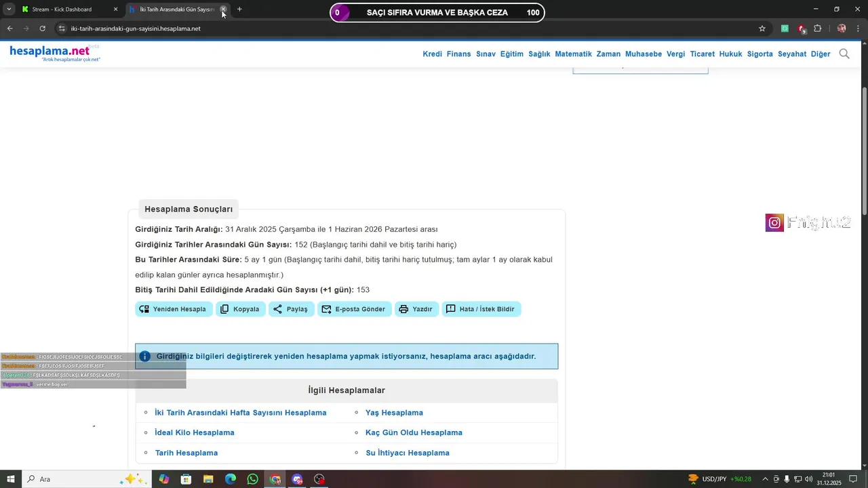The image size is (868, 488).
Task: Open the site search magnifier icon
Action: pyautogui.click(x=844, y=54)
